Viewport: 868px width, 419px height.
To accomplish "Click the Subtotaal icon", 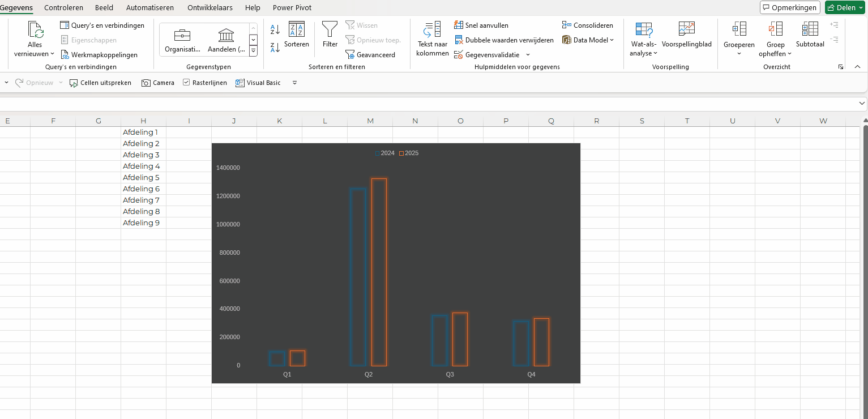I will (x=810, y=29).
